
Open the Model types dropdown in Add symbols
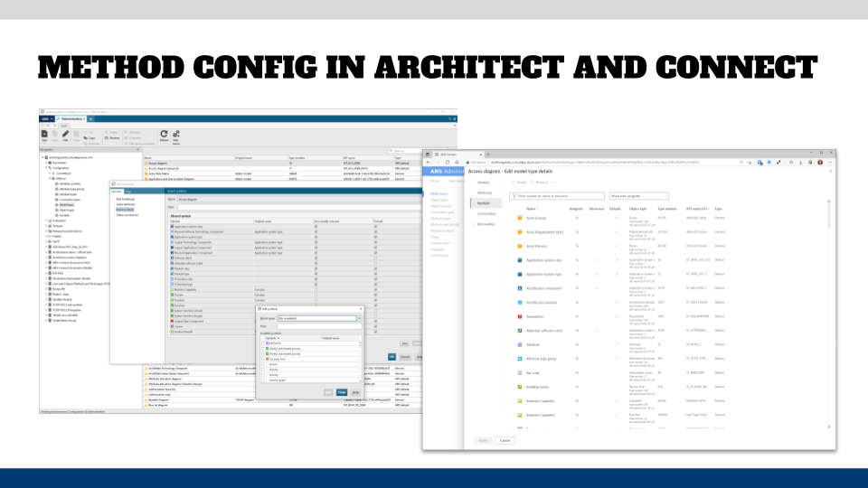[359, 318]
